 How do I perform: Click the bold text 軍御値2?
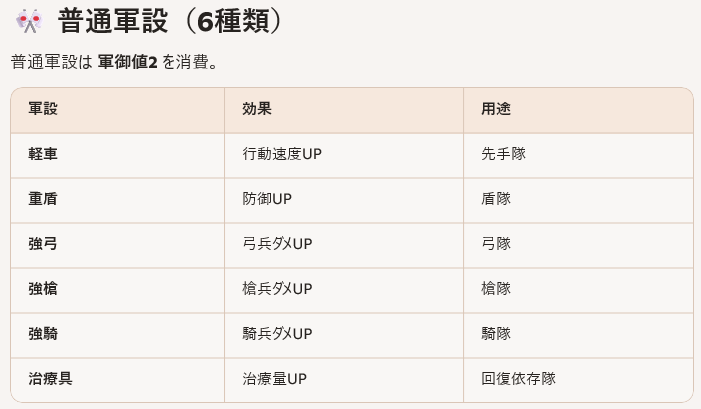pyautogui.click(x=128, y=62)
